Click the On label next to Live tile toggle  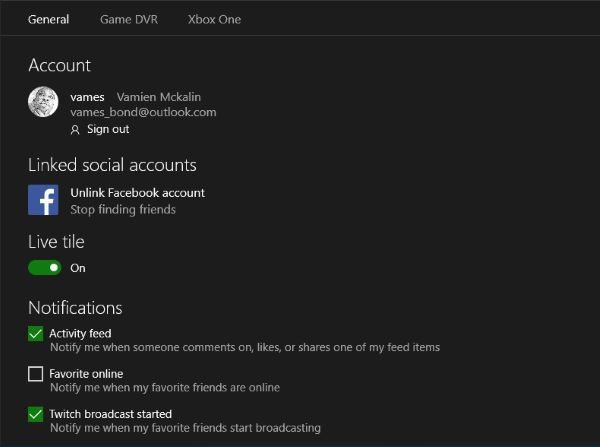point(78,268)
